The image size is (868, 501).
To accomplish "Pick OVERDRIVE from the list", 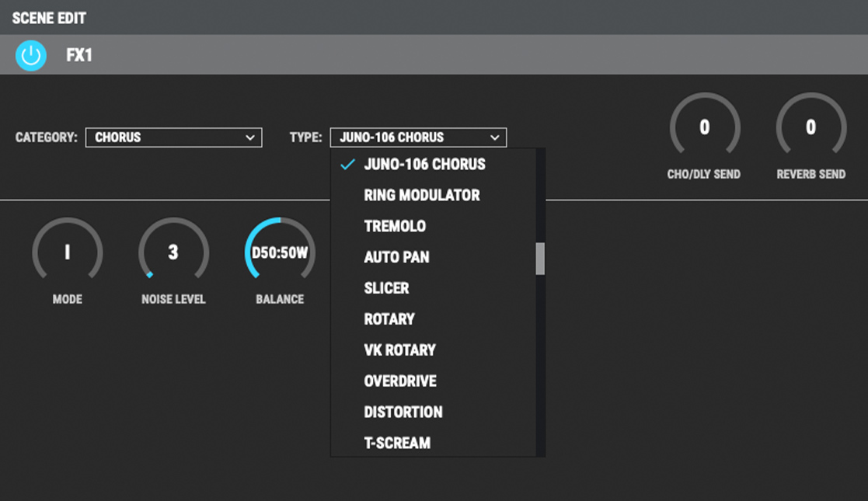I will click(433, 381).
